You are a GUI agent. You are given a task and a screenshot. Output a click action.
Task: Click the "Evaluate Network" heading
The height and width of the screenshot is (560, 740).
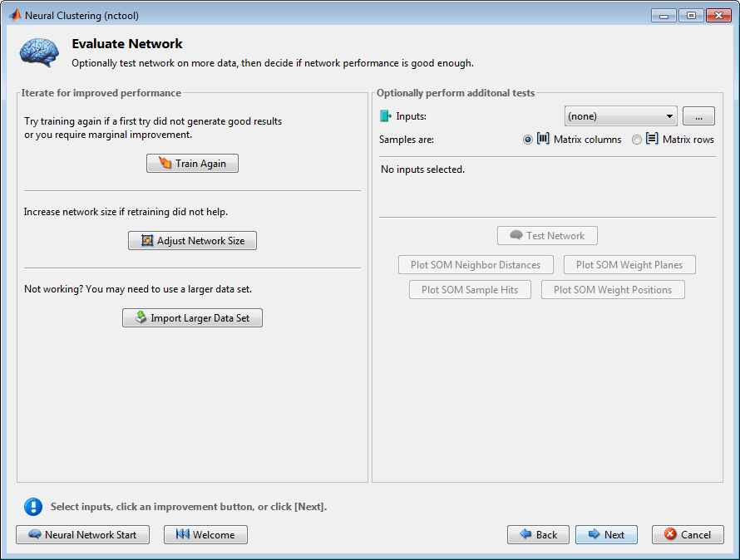click(127, 44)
